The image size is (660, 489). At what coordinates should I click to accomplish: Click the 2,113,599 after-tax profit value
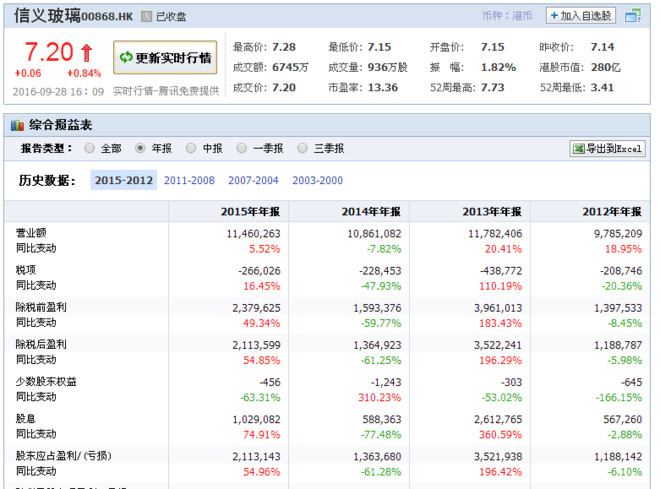click(256, 345)
